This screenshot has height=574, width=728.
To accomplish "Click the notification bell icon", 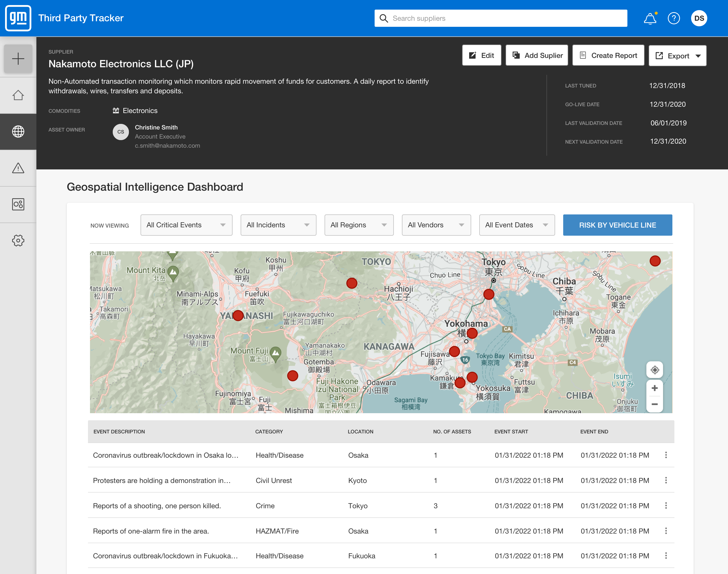I will [x=649, y=18].
